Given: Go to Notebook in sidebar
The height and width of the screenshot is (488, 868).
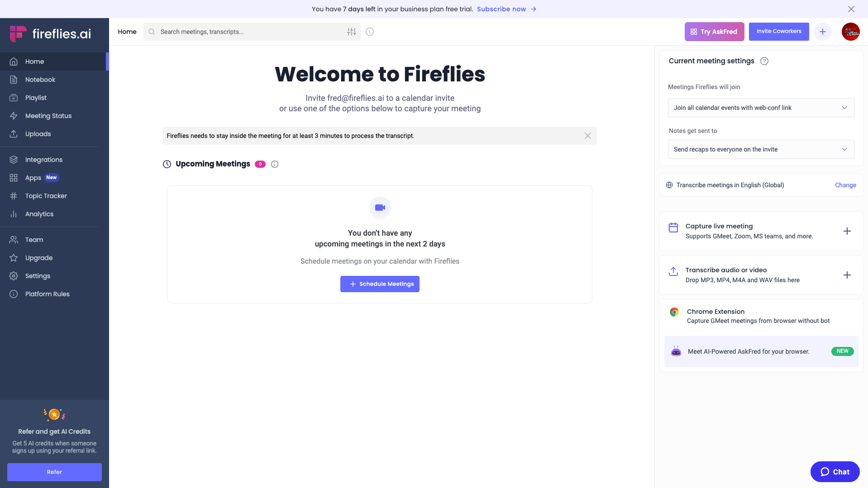Looking at the screenshot, I should pos(40,80).
